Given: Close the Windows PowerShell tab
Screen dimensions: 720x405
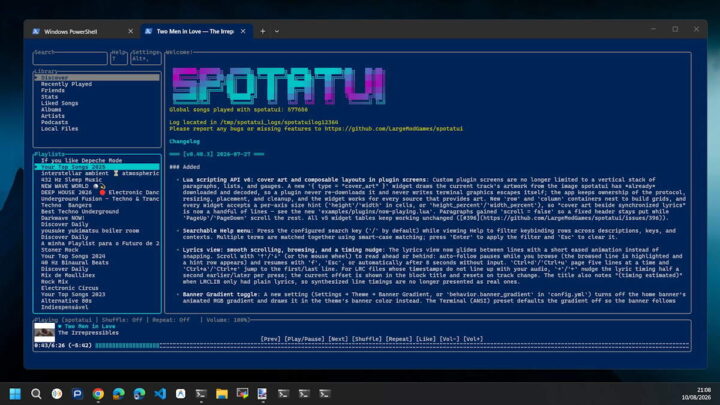Looking at the screenshot, I should tap(130, 31).
